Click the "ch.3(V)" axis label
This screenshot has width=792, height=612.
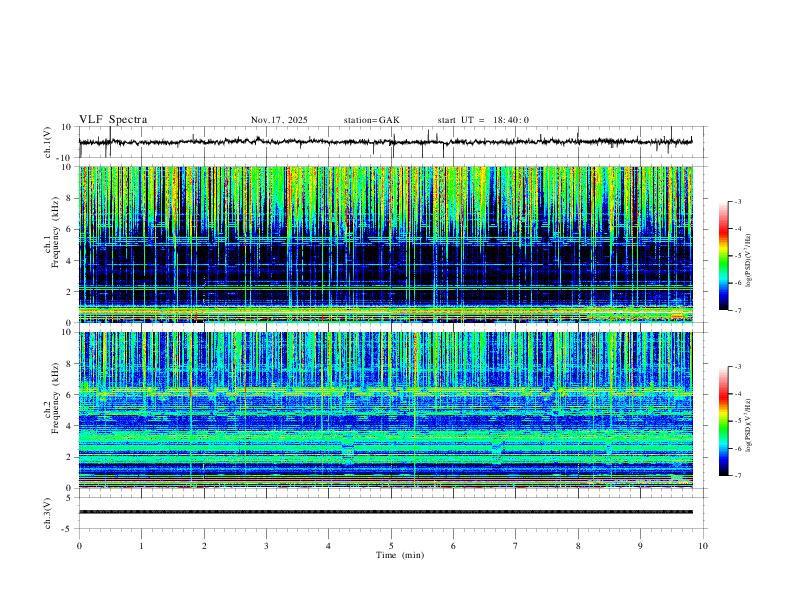(47, 513)
